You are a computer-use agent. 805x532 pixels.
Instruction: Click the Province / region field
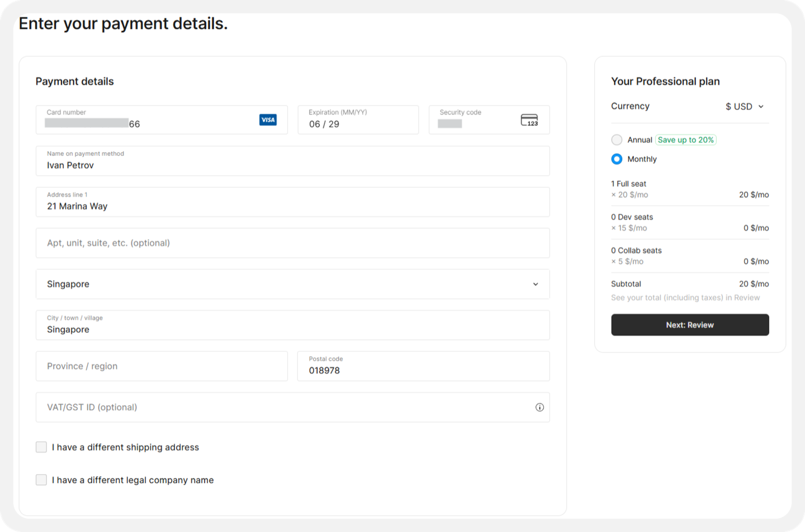[x=162, y=366]
